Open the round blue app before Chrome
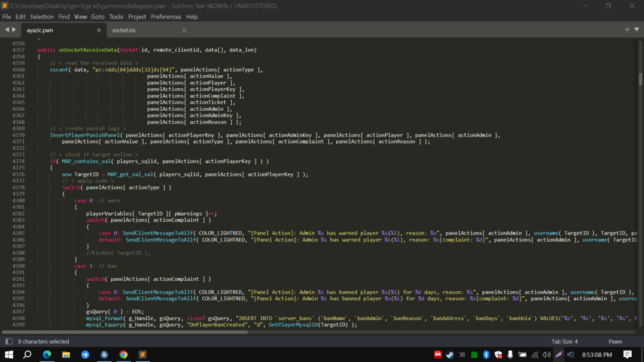 click(104, 354)
